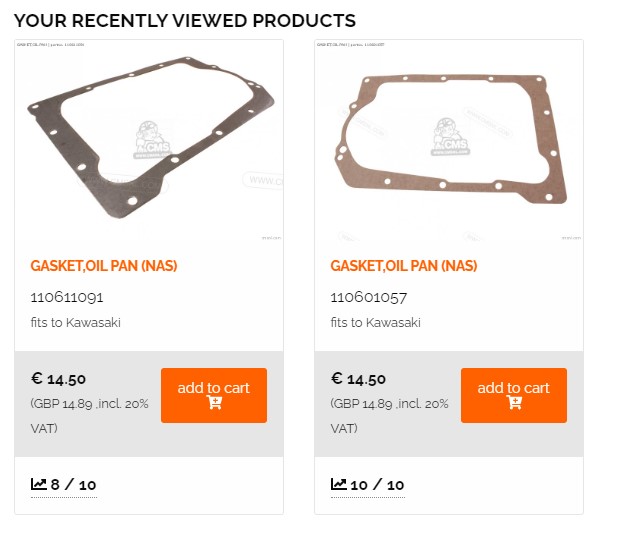Click the cart icon in the first add-to-cart button
The image size is (621, 534).
tap(214, 403)
